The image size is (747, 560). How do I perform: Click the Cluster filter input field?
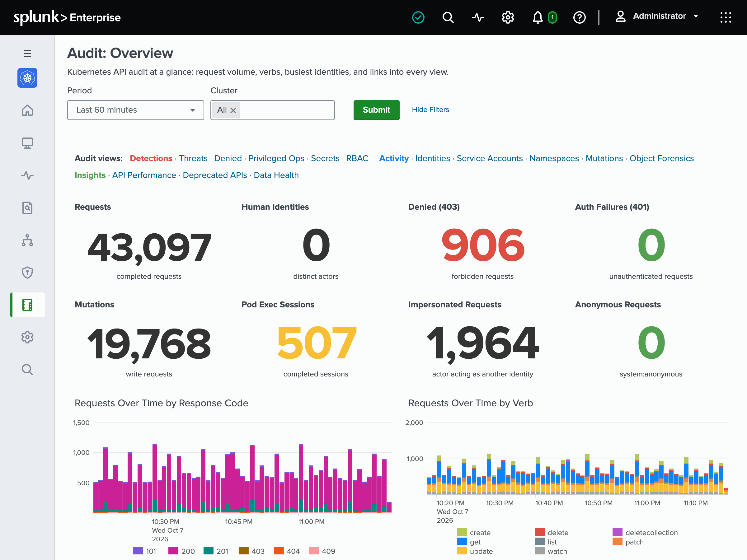tap(273, 110)
